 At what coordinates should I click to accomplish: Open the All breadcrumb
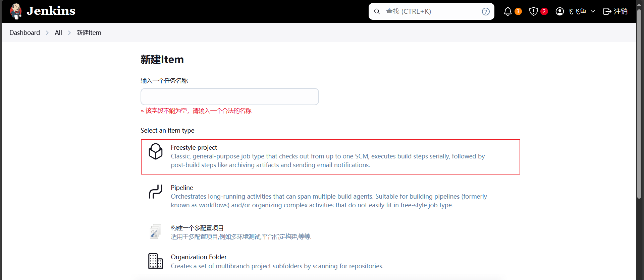pyautogui.click(x=58, y=32)
